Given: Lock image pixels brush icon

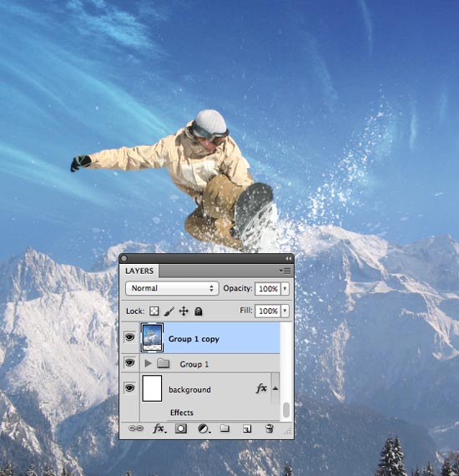Looking at the screenshot, I should [x=169, y=311].
